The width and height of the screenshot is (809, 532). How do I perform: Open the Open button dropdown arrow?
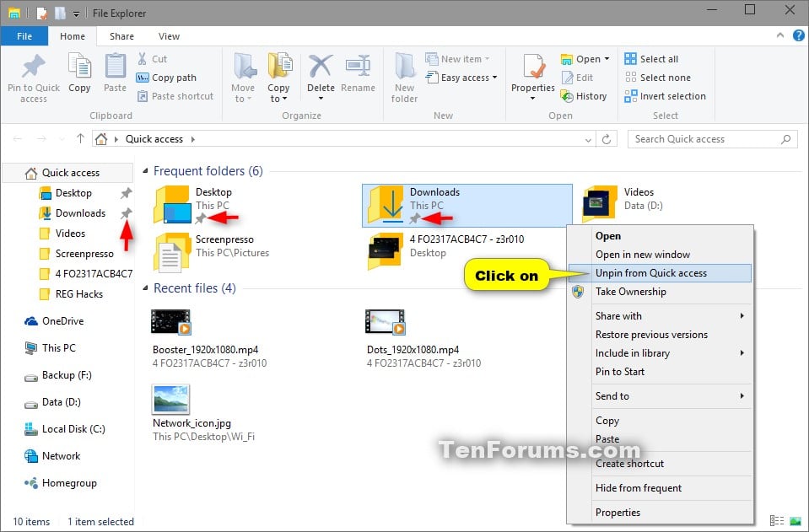[x=607, y=59]
